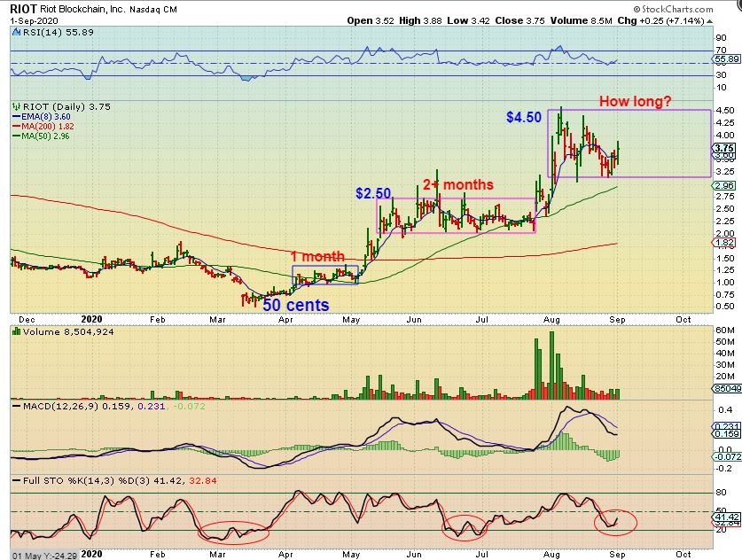
Task: Click the Nasdaq CM exchange label
Action: (152, 10)
